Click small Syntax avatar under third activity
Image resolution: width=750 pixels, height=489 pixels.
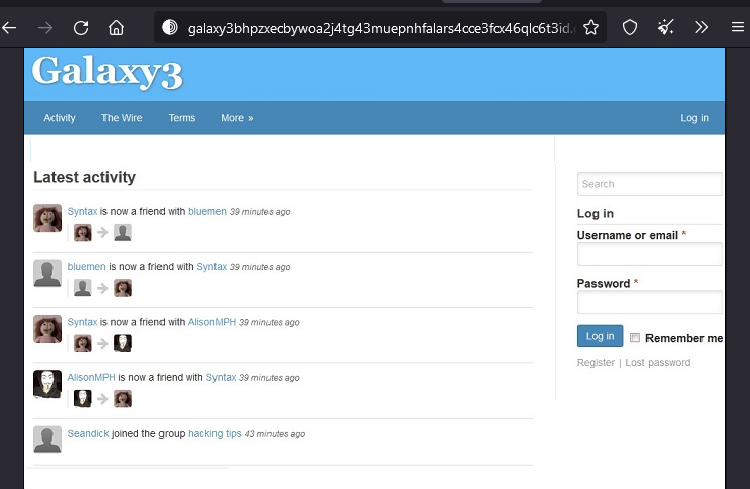tap(83, 343)
